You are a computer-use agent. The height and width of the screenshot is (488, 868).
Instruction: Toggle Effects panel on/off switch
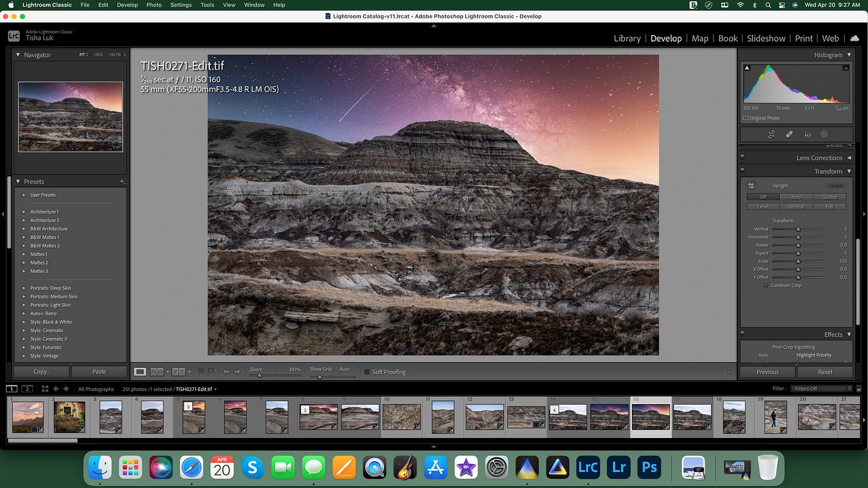pyautogui.click(x=743, y=334)
